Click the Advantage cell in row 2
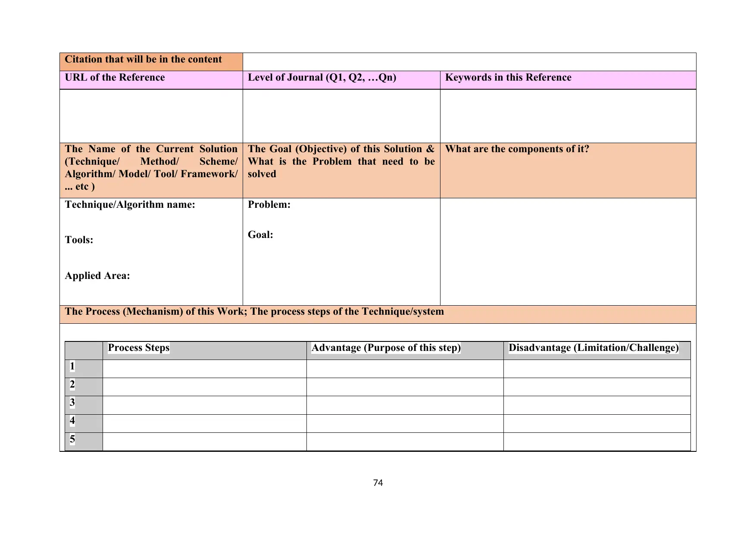 pyautogui.click(x=405, y=387)
